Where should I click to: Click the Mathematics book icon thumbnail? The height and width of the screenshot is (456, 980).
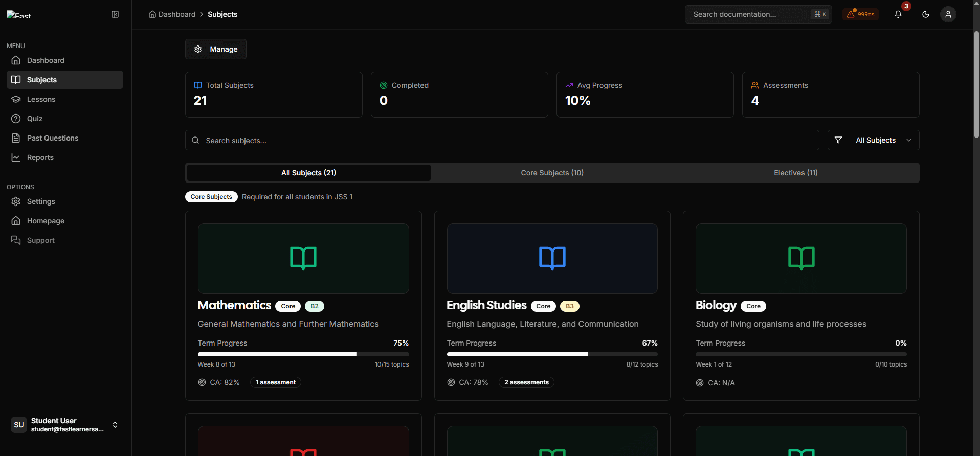tap(303, 258)
